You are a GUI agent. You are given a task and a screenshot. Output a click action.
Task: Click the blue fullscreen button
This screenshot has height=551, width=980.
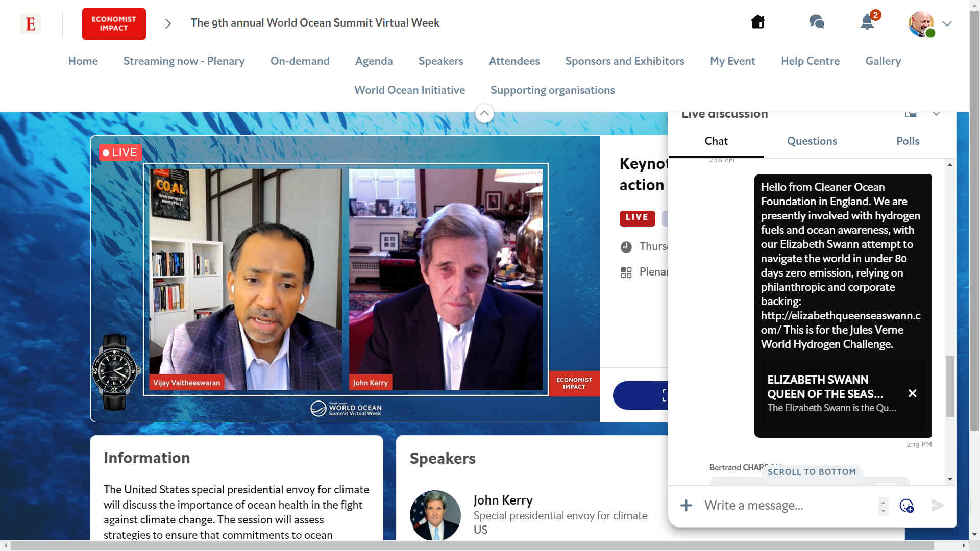(641, 395)
